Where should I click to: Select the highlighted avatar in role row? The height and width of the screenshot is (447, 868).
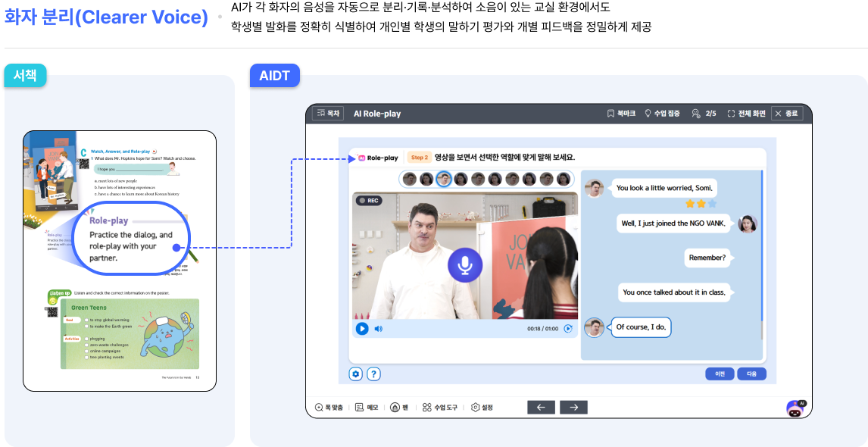[443, 179]
